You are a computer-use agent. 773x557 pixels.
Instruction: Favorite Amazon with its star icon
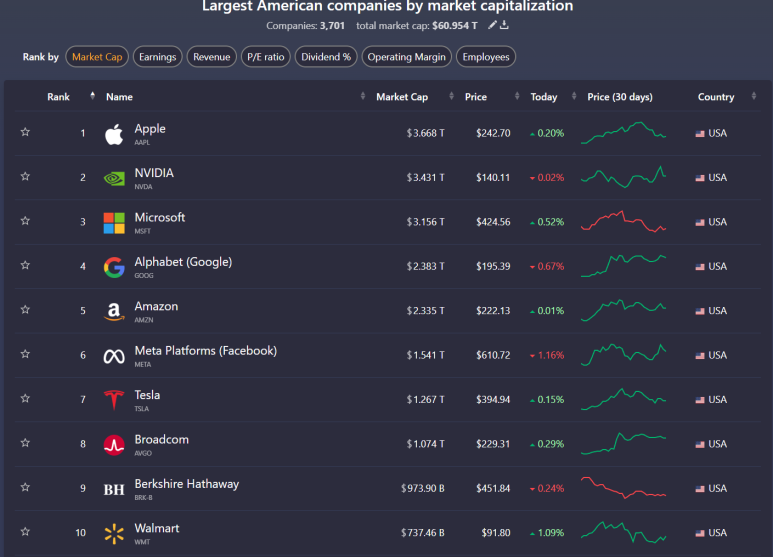pyautogui.click(x=25, y=309)
